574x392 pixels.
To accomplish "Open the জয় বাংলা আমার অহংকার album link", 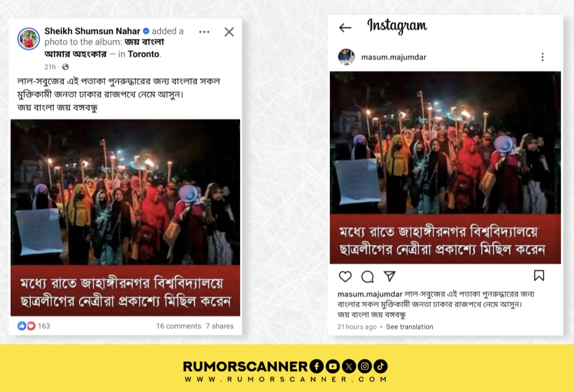I will 105,48.
